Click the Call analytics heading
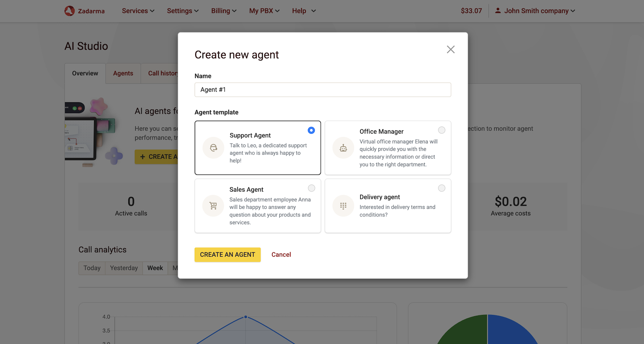The image size is (644, 344). (x=103, y=250)
